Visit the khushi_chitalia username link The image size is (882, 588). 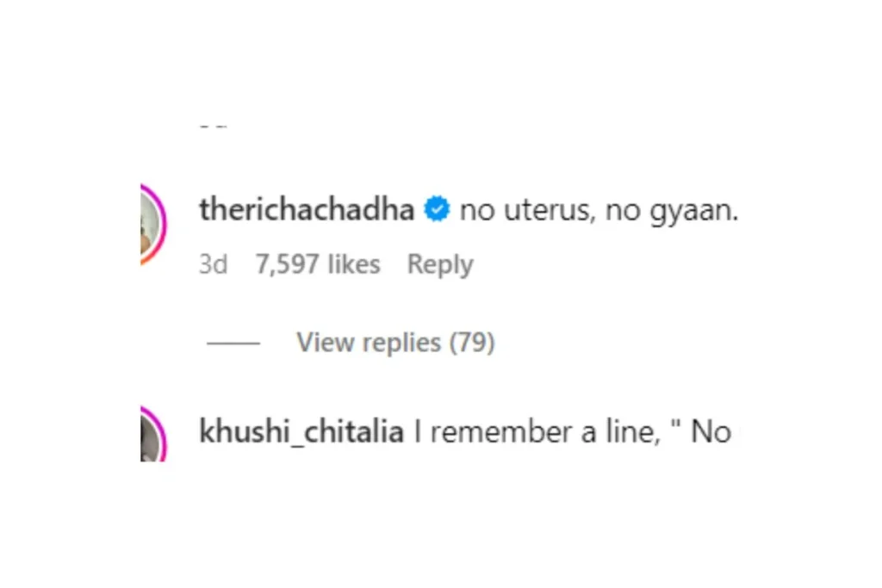(301, 431)
